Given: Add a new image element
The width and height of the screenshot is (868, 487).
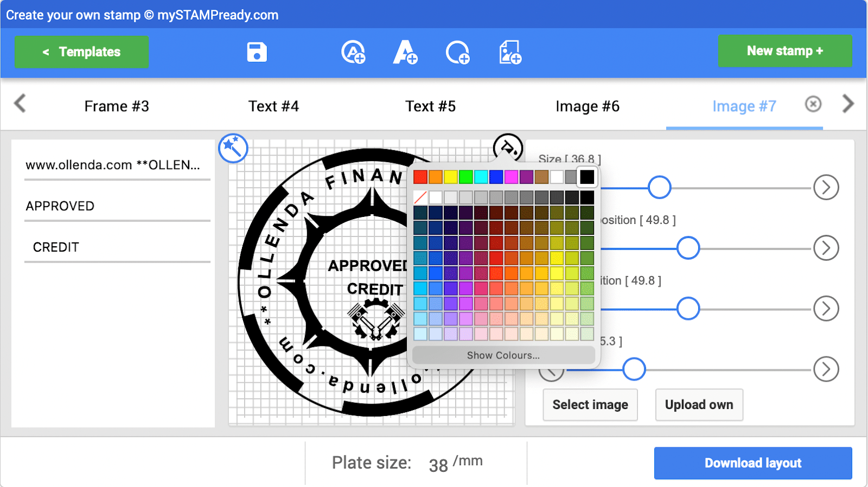Looking at the screenshot, I should tap(510, 52).
